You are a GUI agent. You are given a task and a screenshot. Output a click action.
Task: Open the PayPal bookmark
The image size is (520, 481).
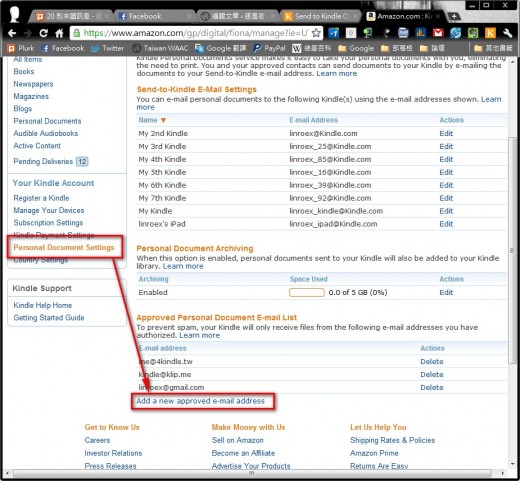(x=269, y=48)
